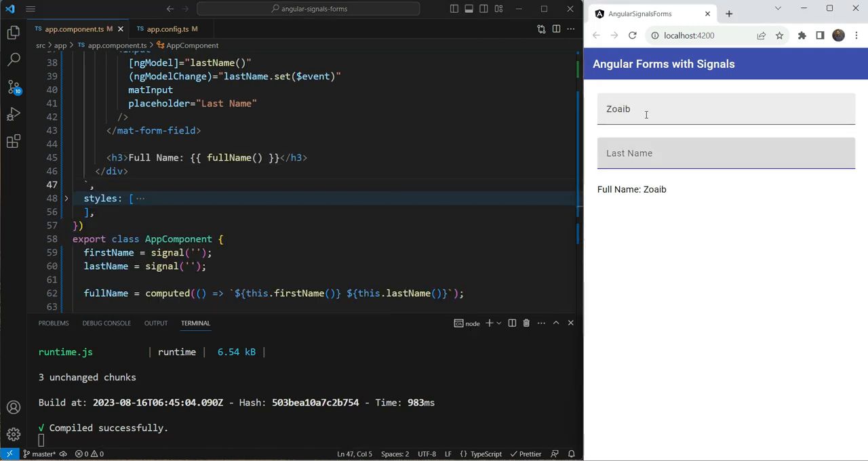This screenshot has width=868, height=461.
Task: Maximize terminal panel with chevron up
Action: click(x=556, y=323)
